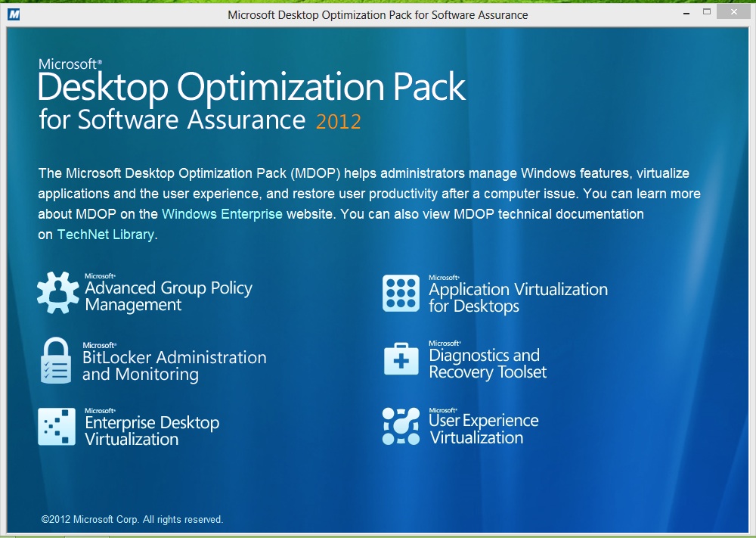Select the Advanced Group Policy Management text label
The image size is (756, 538).
pyautogui.click(x=168, y=296)
